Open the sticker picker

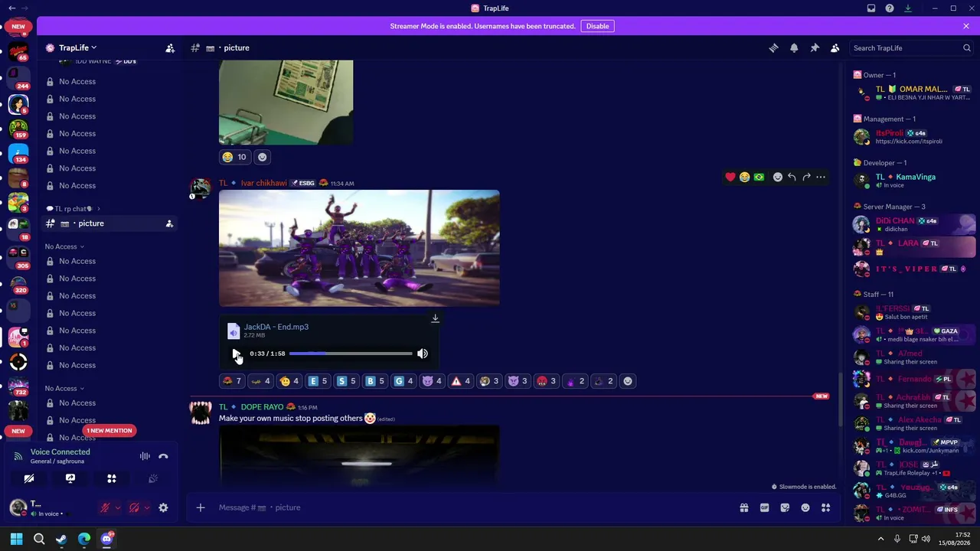[x=785, y=507]
